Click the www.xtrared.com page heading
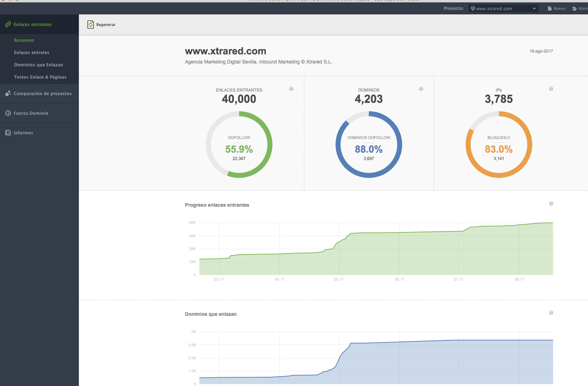Viewport: 588px width, 386px height. [x=225, y=51]
